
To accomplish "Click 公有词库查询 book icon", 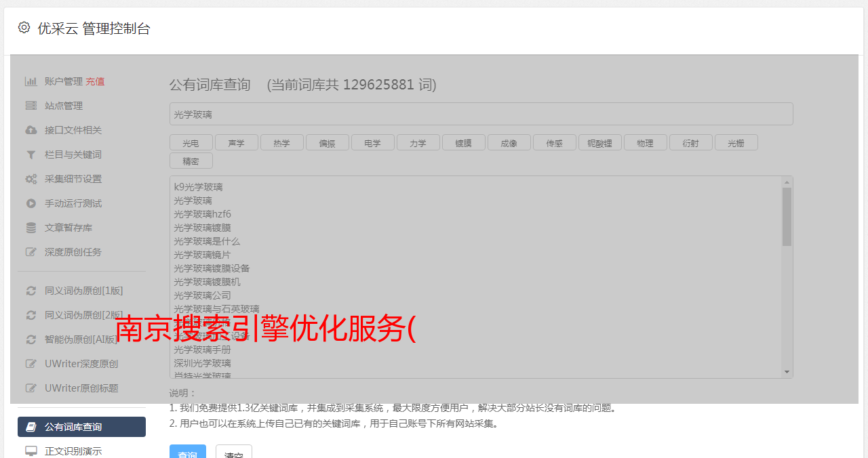I will pos(31,427).
